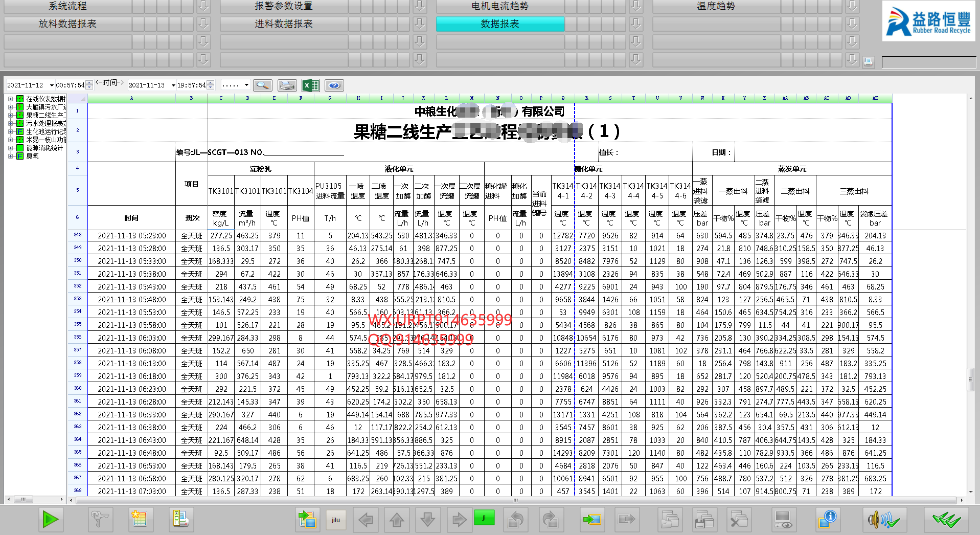This screenshot has width=980, height=535.
Task: Export the report using the Excel icon
Action: pyautogui.click(x=310, y=85)
